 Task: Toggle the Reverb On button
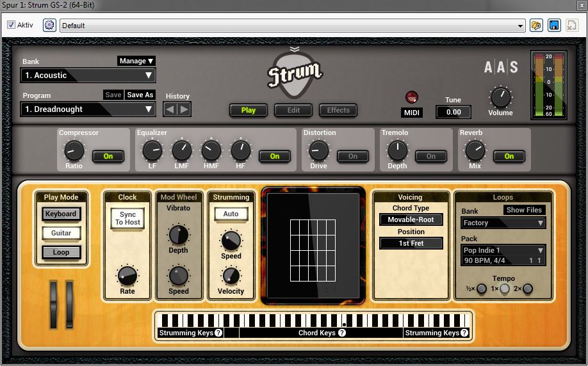point(509,156)
